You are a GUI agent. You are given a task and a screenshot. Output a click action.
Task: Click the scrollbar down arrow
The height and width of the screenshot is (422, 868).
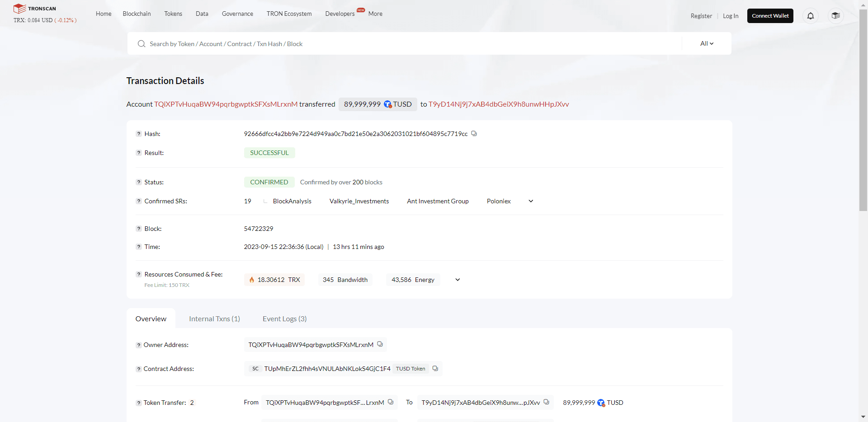click(x=863, y=417)
